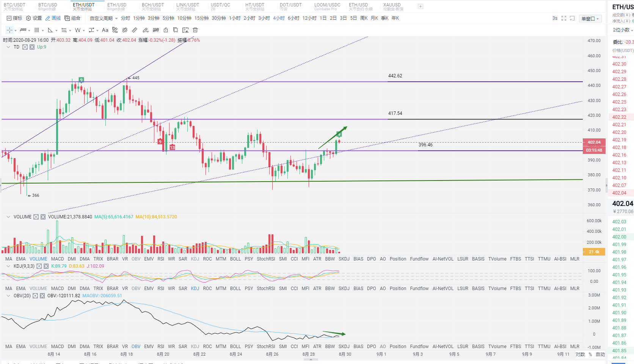Screen dimensions: 634x364
Task: Switch to the BCH/USDT symbol tab
Action: click(153, 6)
